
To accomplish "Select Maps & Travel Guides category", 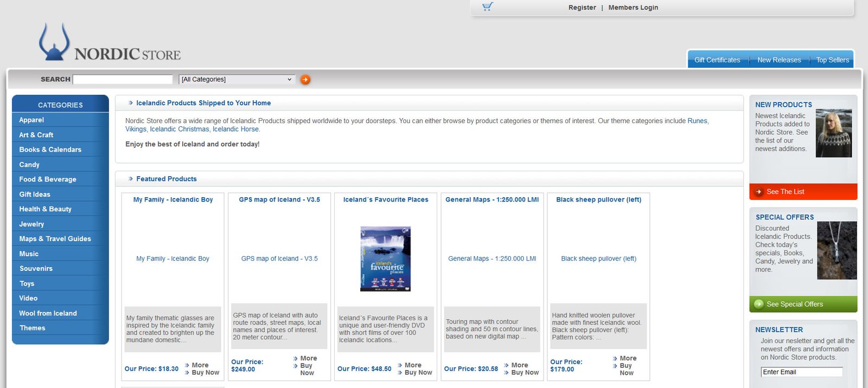I will pyautogui.click(x=55, y=239).
